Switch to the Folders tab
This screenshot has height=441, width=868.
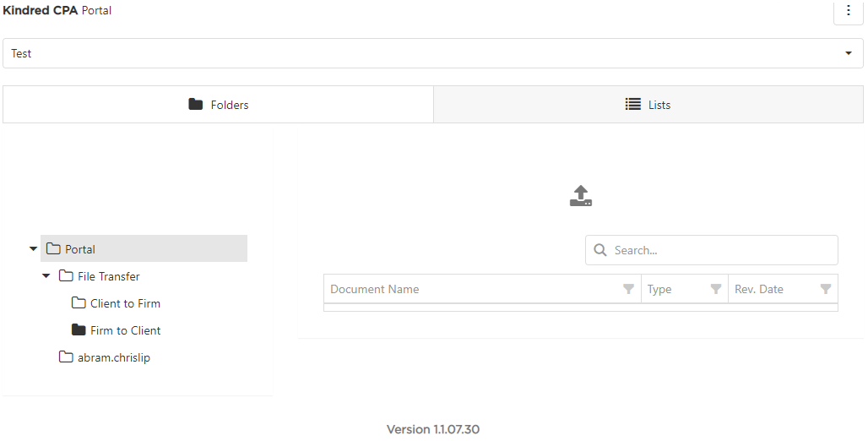coord(218,105)
